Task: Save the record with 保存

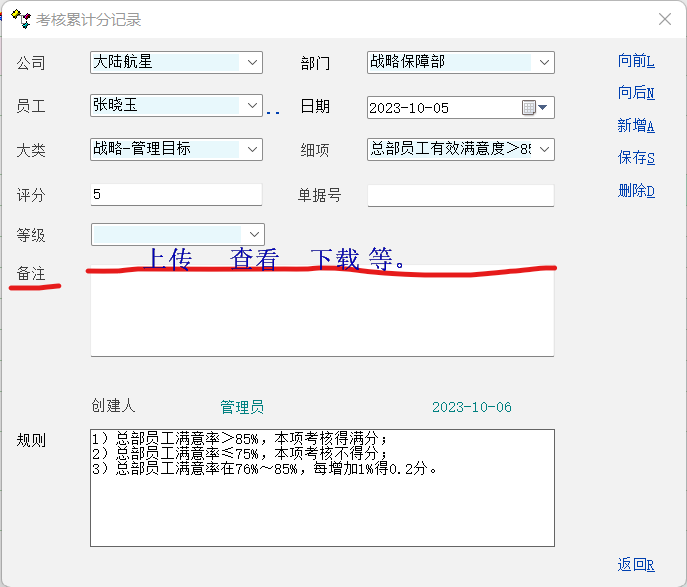Action: (x=636, y=158)
